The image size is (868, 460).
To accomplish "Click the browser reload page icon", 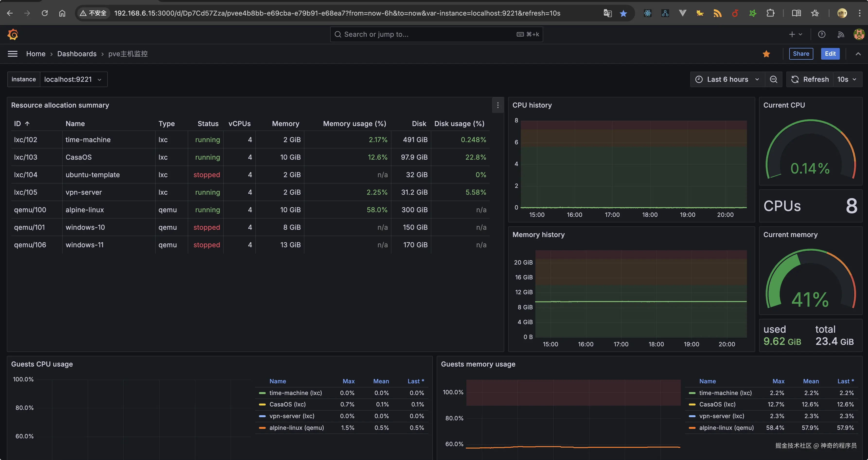I will (44, 13).
